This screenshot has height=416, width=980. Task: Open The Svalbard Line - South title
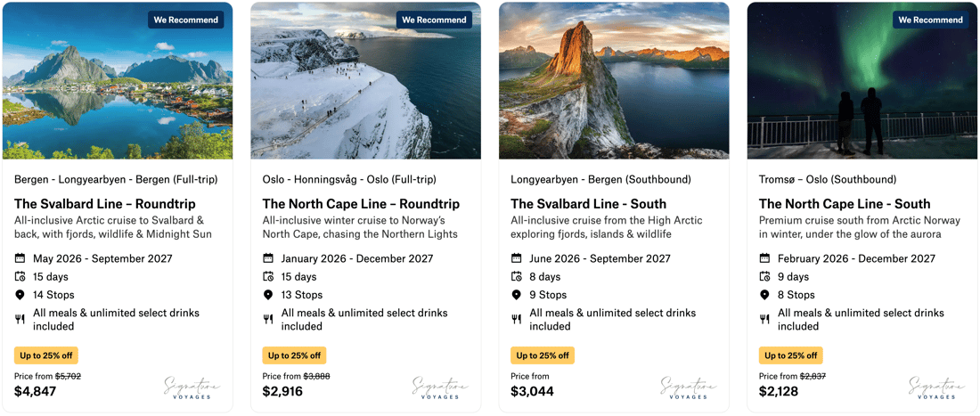click(588, 204)
